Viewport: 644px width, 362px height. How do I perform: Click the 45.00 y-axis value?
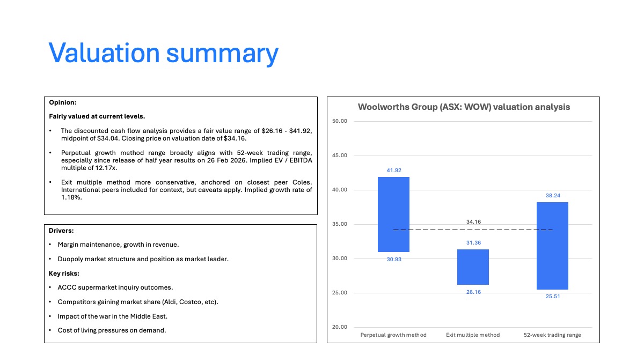tap(340, 156)
